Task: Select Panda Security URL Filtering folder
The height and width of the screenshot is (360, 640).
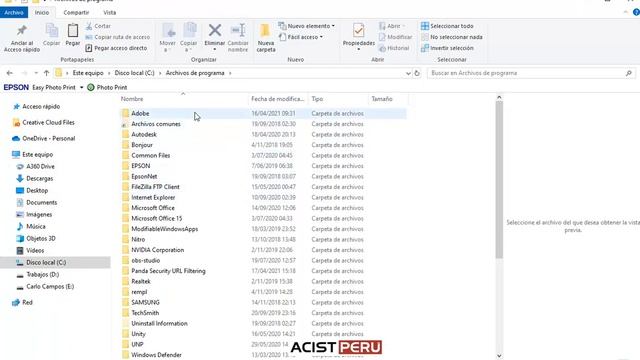Action: (168, 271)
